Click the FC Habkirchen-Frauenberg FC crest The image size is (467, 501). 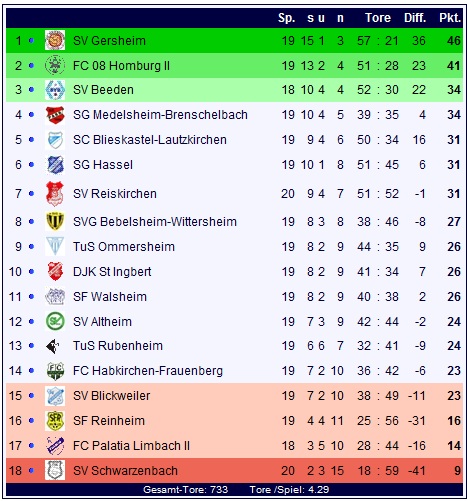[55, 371]
